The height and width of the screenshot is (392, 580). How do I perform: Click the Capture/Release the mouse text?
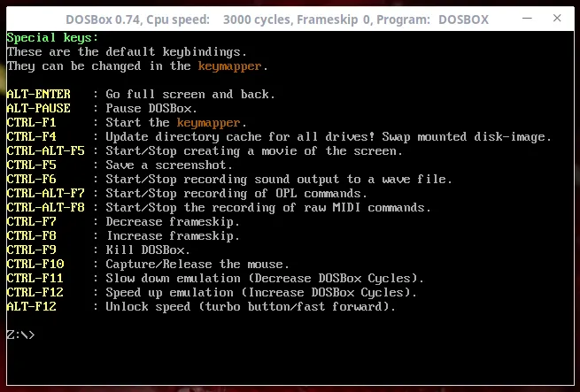(x=197, y=264)
